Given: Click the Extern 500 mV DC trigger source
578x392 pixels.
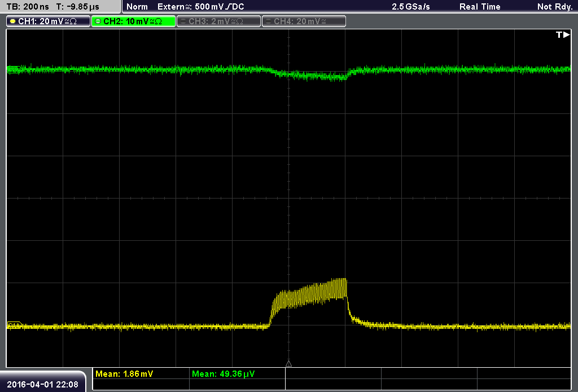Looking at the screenshot, I should point(200,7).
